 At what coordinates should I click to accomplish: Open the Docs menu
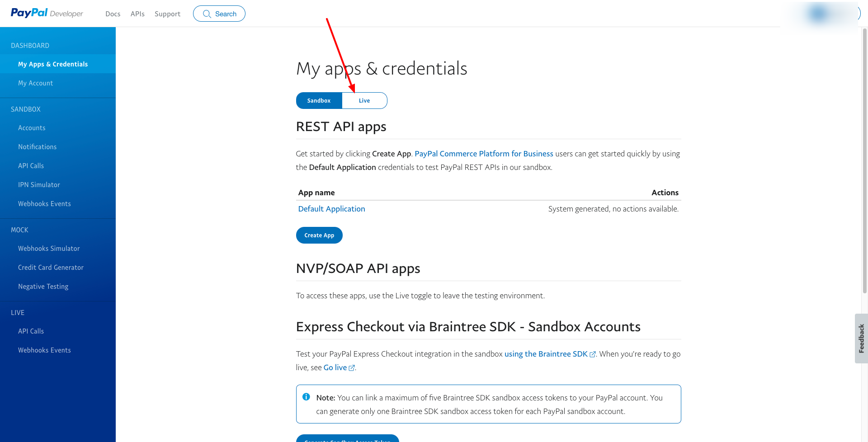(x=113, y=14)
